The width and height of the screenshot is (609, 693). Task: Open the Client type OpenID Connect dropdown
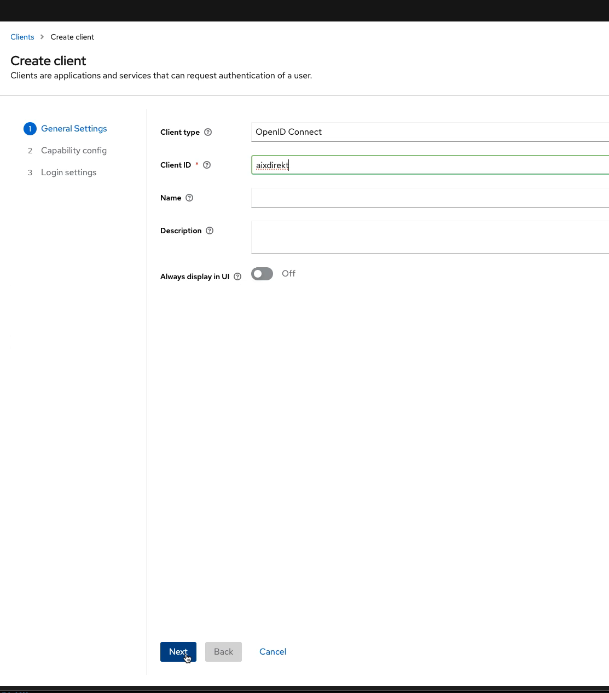(430, 132)
